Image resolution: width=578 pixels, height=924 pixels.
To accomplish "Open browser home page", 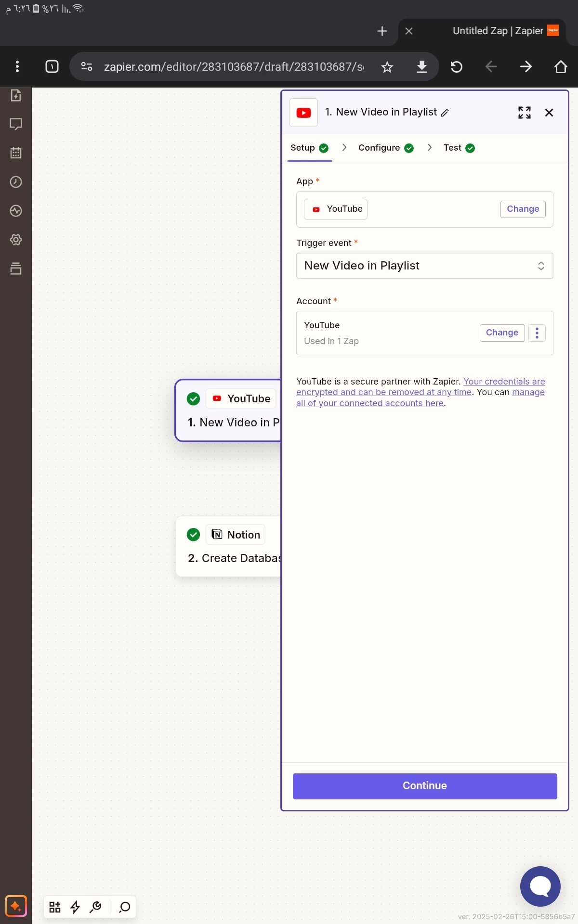I will [561, 66].
